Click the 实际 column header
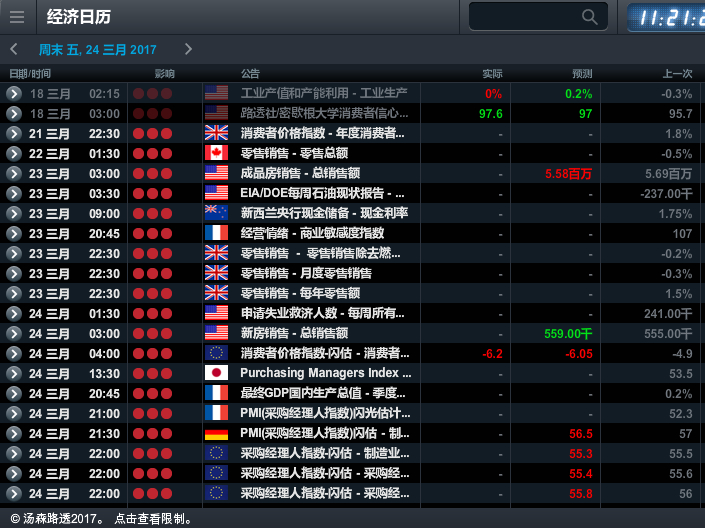Screen dimensions: 705x528 [x=492, y=74]
